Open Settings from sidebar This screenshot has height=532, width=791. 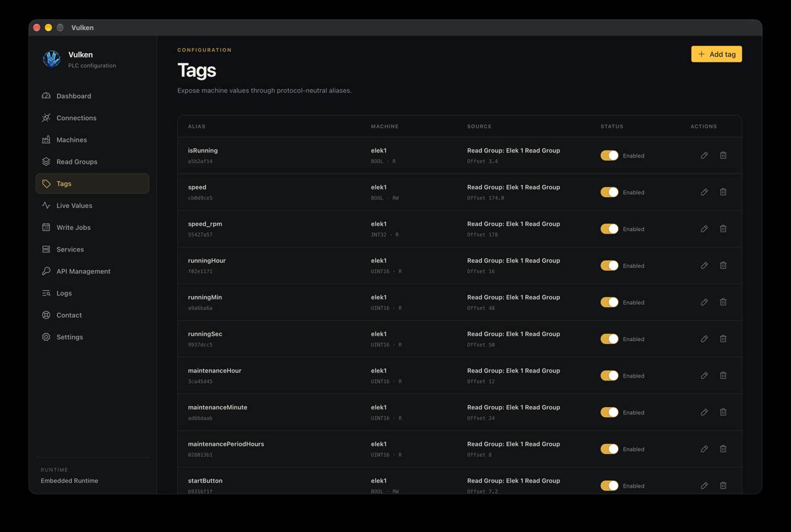coord(92,337)
